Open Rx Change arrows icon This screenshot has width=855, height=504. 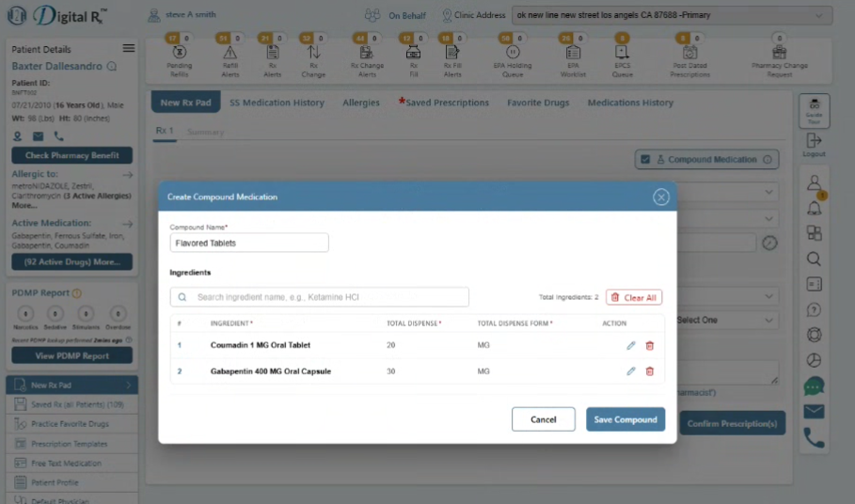(313, 53)
